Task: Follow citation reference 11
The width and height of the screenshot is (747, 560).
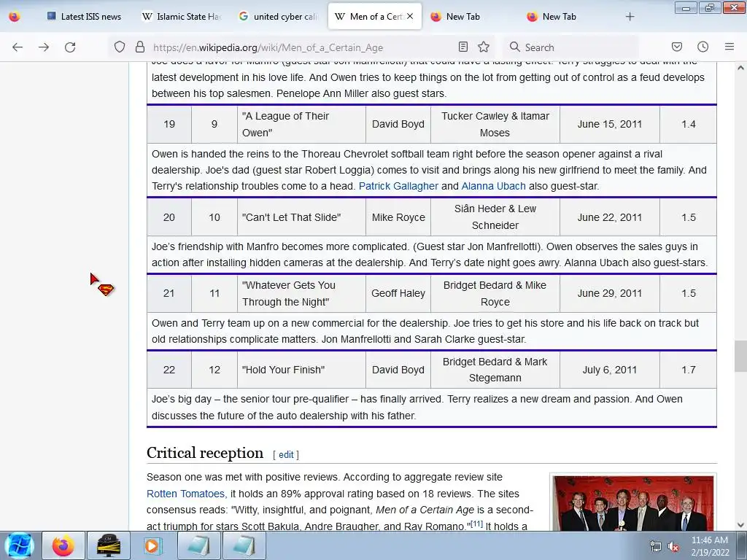Action: pyautogui.click(x=476, y=524)
